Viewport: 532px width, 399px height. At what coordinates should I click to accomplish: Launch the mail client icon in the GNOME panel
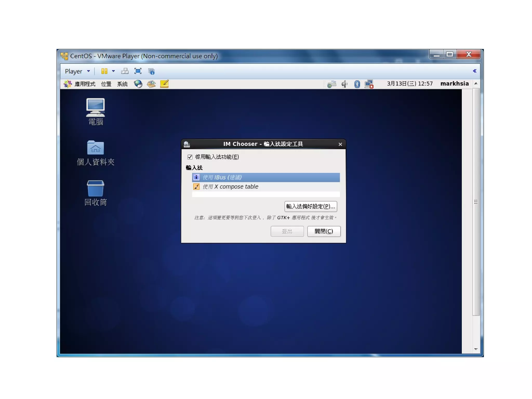pos(151,84)
